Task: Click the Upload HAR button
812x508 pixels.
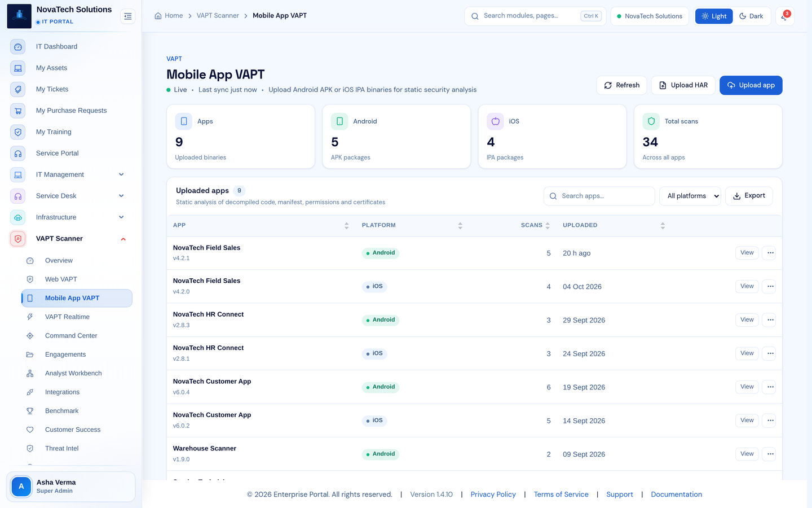Action: tap(683, 85)
